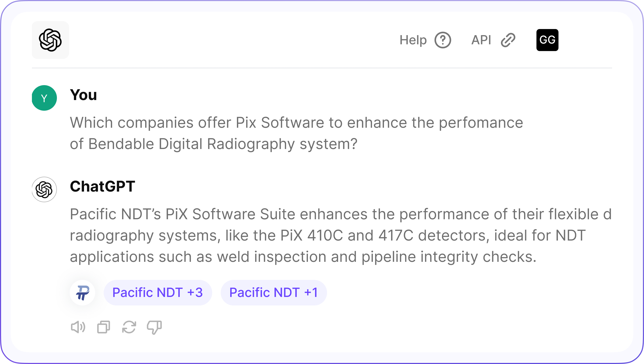Image resolution: width=644 pixels, height=364 pixels.
Task: Click the Help text link
Action: tap(413, 40)
